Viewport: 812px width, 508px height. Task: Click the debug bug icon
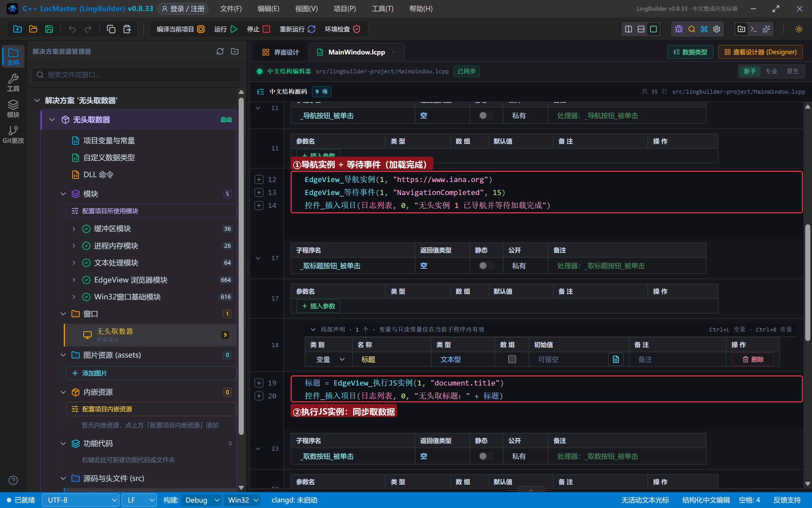(x=679, y=29)
